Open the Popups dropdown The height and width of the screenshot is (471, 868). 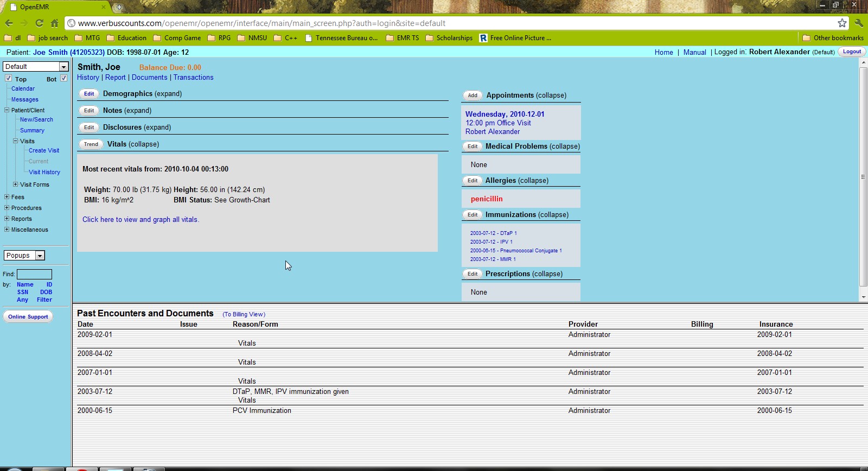(24, 256)
